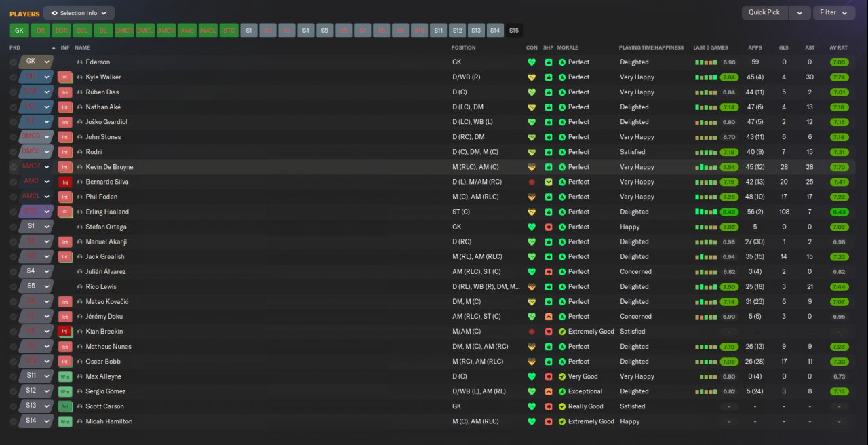The height and width of the screenshot is (445, 868).
Task: Sort by the AV RAT column header
Action: click(838, 48)
